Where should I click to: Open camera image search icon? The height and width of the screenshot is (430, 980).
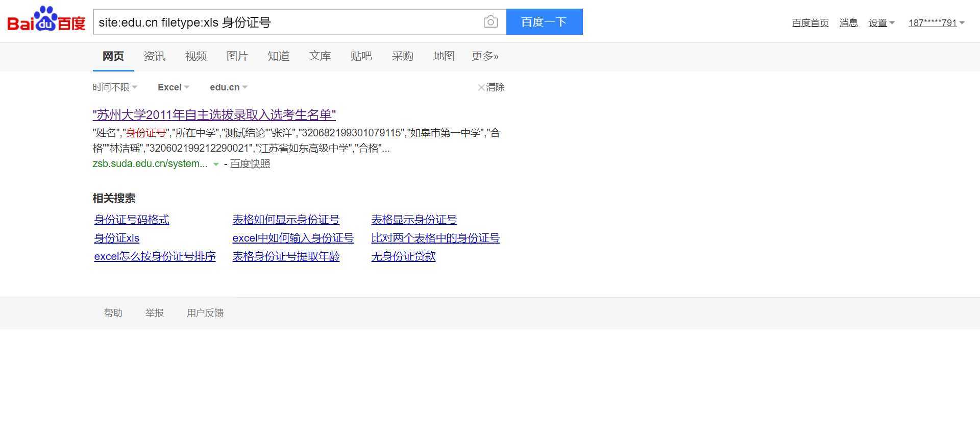click(x=491, y=22)
